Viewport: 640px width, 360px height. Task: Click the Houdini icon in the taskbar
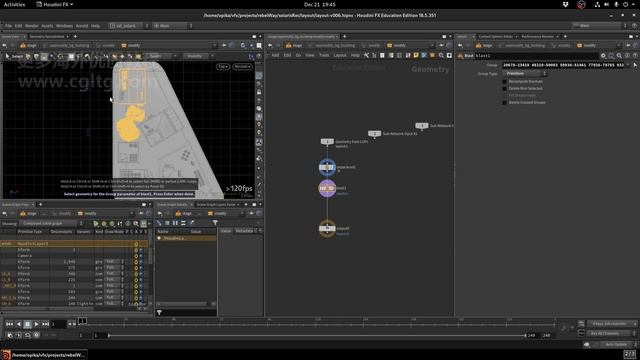pos(6,355)
